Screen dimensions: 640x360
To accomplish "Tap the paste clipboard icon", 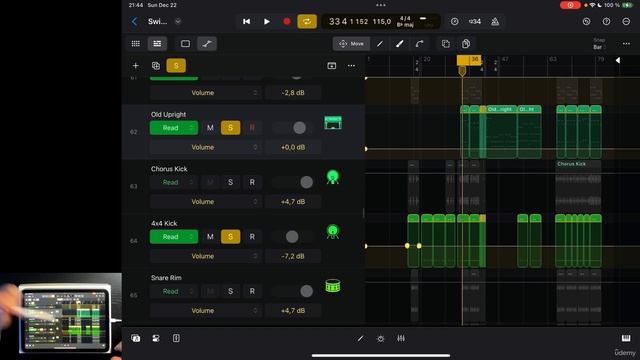I will [x=466, y=44].
